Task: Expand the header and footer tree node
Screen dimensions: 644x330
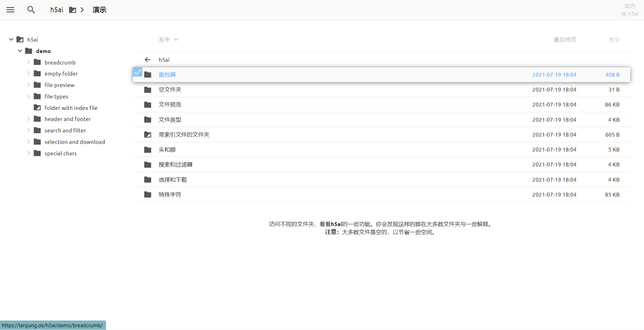Action: [x=28, y=119]
